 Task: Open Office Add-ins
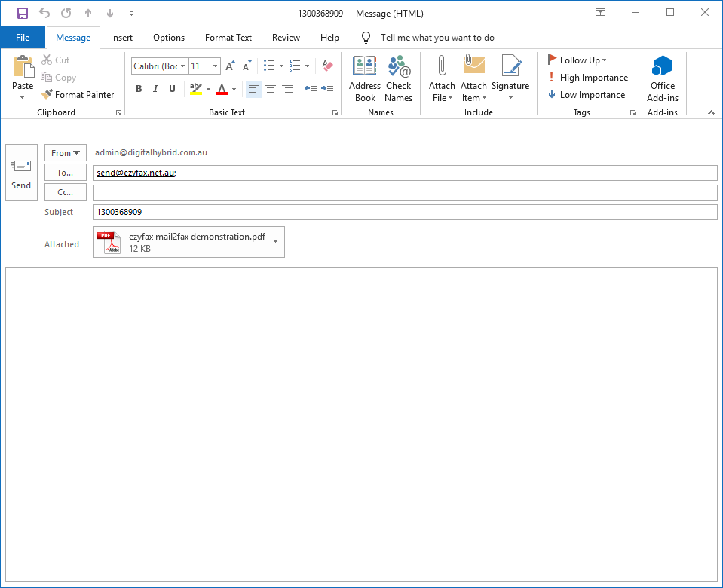(x=663, y=78)
